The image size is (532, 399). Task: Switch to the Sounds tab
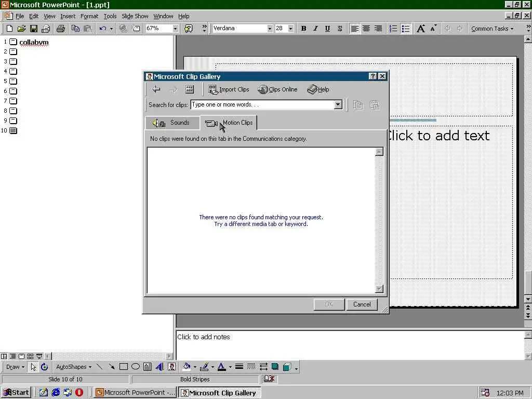click(x=172, y=123)
